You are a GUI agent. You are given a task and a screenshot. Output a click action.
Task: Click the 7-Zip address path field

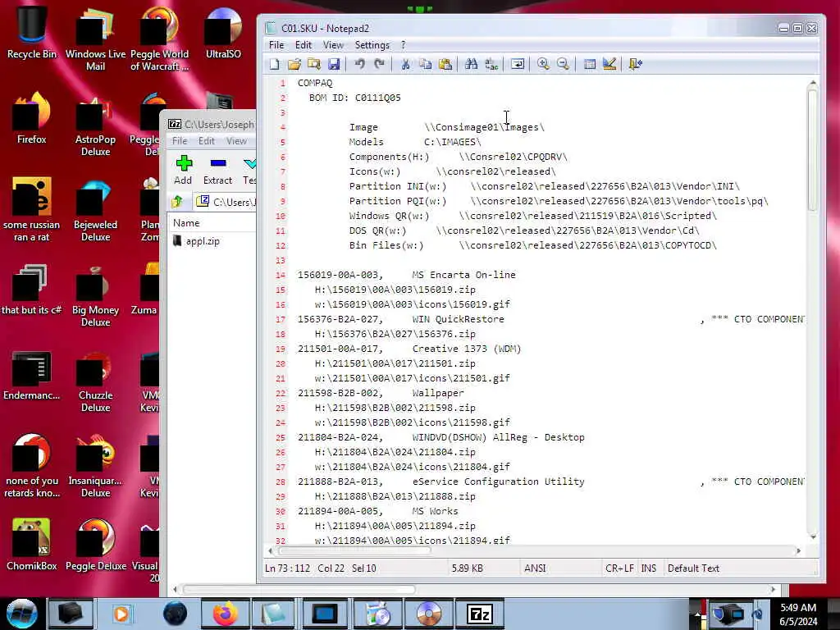coord(225,202)
